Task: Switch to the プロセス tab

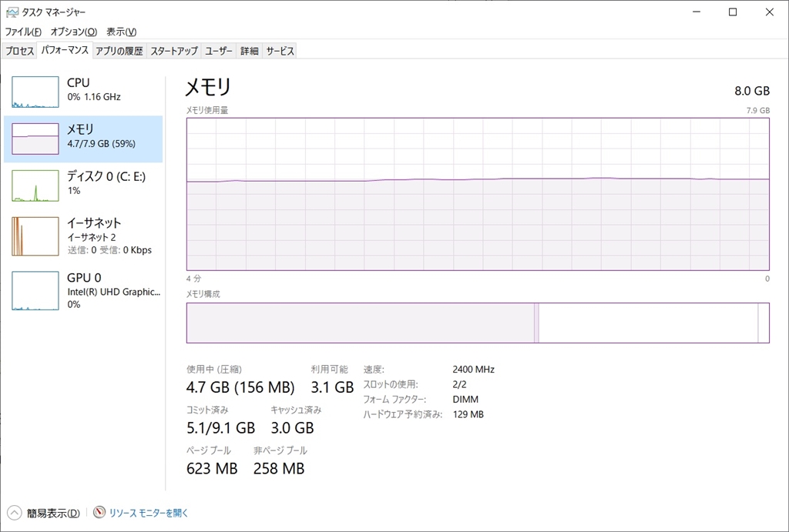Action: point(20,51)
